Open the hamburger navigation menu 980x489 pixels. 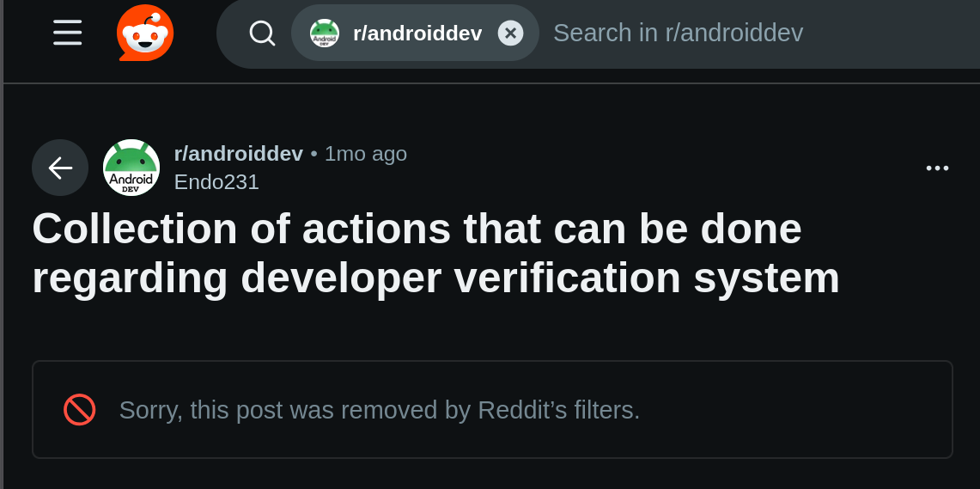(67, 33)
